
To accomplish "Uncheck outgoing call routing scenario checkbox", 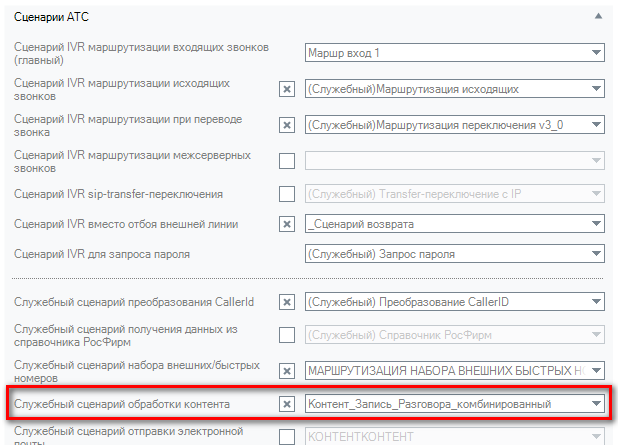I will (287, 89).
